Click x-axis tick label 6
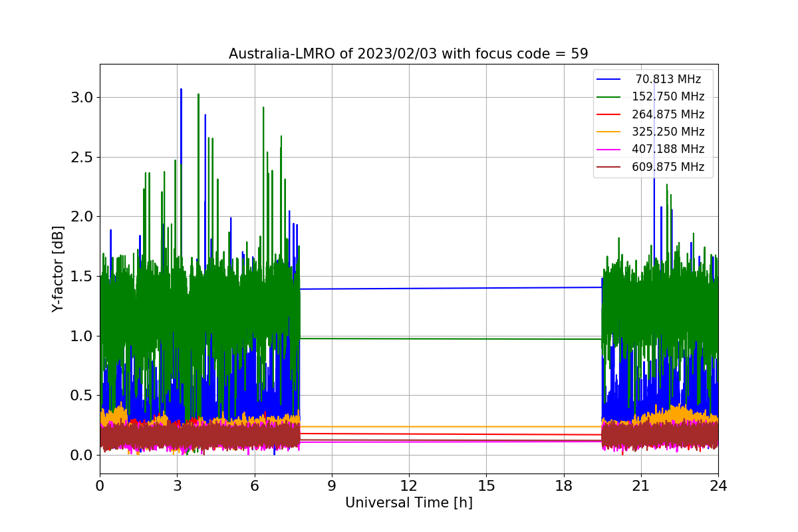Screen dimensions: 798x532 [x=255, y=485]
